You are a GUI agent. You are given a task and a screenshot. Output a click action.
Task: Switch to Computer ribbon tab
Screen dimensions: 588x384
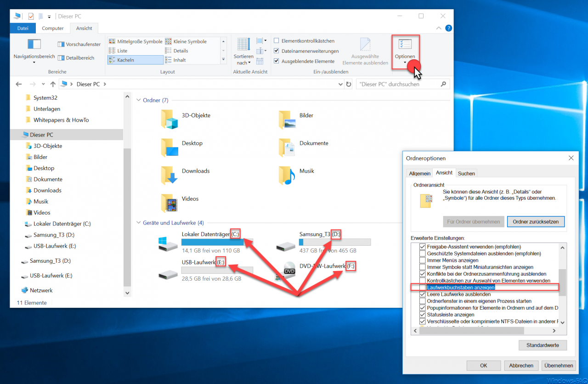(53, 28)
